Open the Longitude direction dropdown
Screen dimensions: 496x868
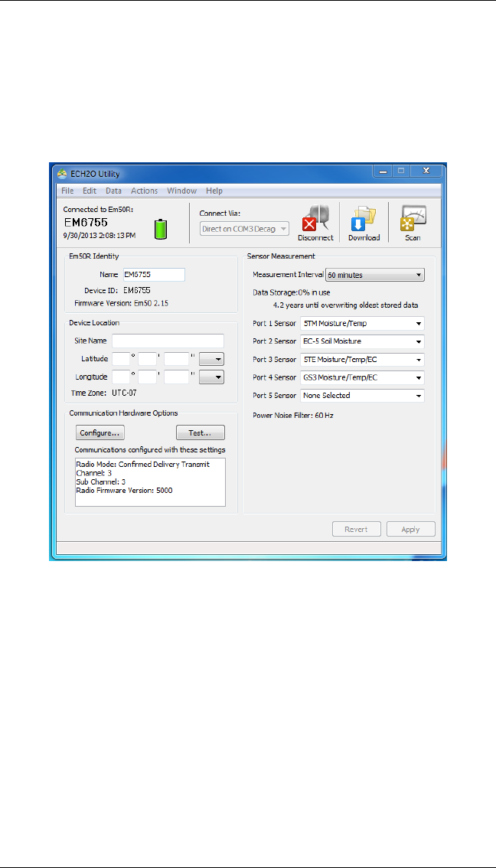[x=211, y=377]
